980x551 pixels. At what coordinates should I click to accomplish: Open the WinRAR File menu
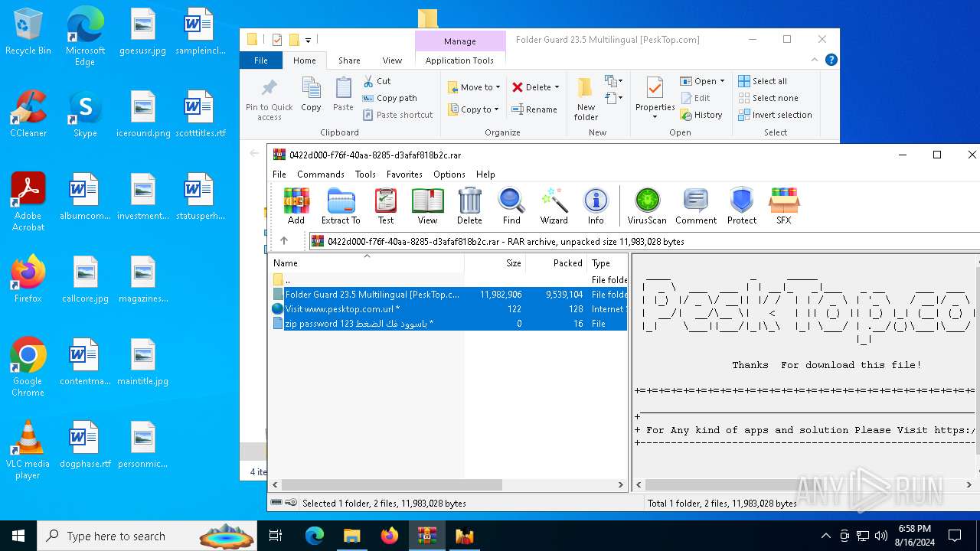(279, 174)
